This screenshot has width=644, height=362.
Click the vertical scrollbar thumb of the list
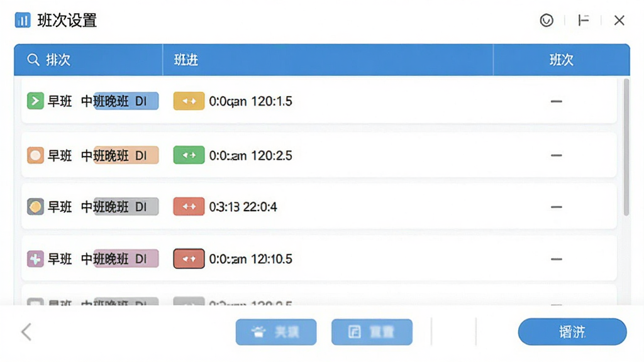click(x=626, y=147)
